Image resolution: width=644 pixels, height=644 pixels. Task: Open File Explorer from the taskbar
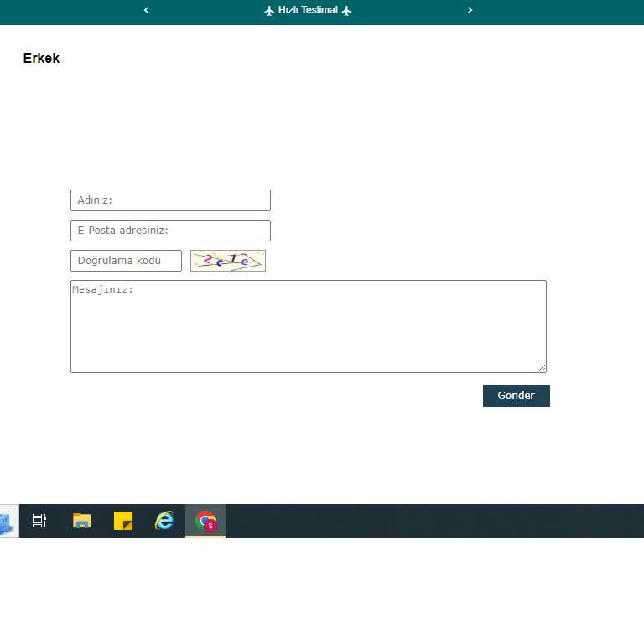81,521
